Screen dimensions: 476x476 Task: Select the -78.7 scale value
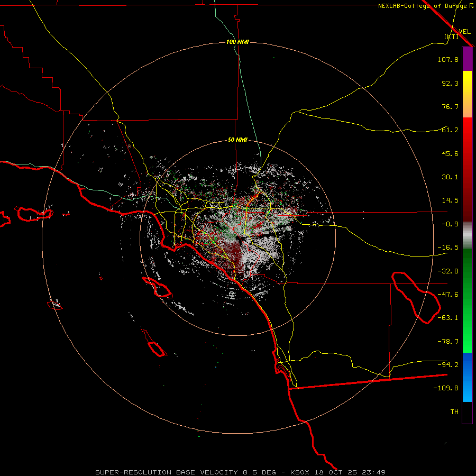pyautogui.click(x=448, y=342)
